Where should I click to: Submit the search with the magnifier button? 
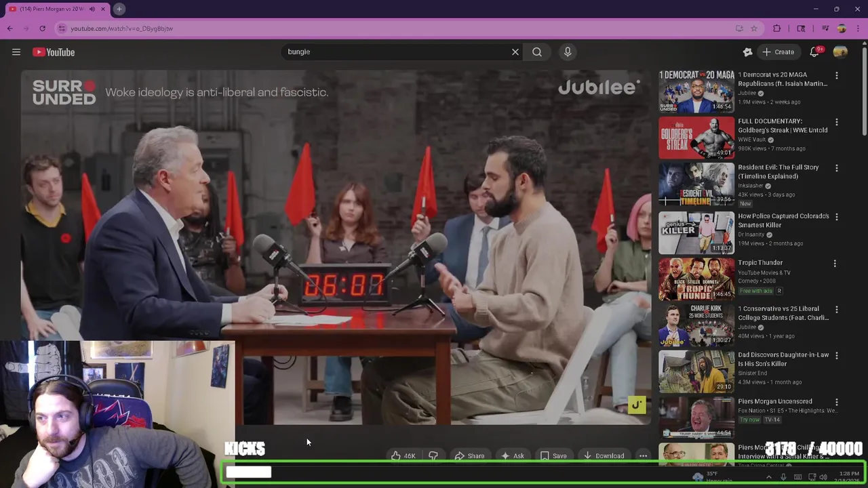tap(537, 52)
